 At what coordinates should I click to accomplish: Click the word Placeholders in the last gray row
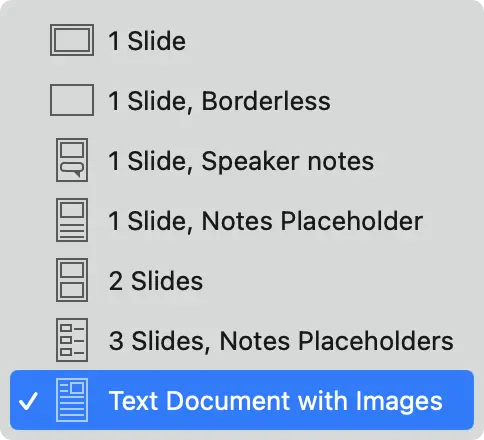click(x=376, y=341)
